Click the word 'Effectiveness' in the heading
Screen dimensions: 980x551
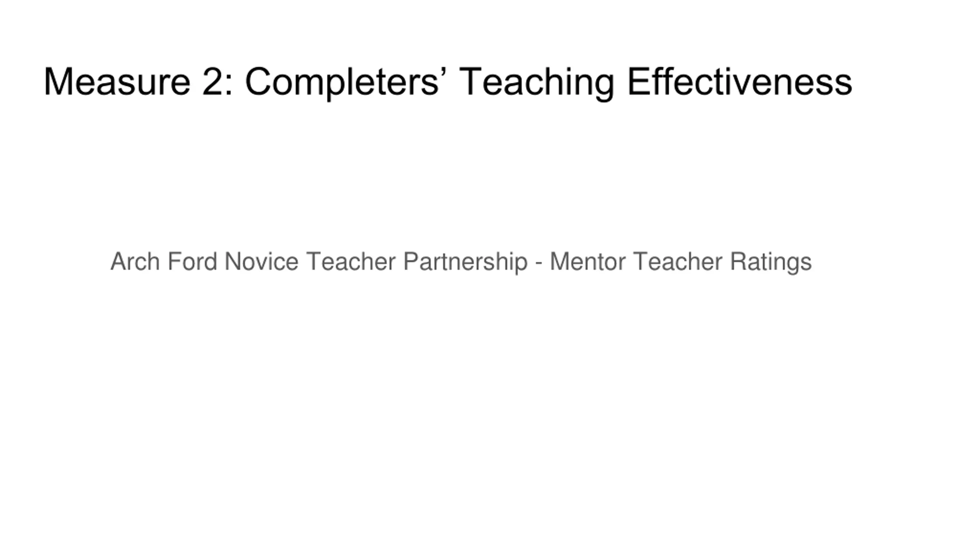point(740,82)
